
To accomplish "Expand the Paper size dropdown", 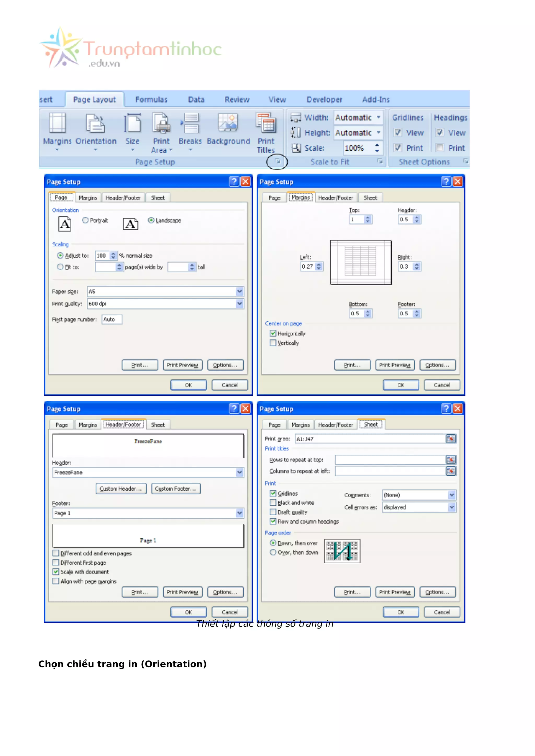I will pyautogui.click(x=240, y=291).
